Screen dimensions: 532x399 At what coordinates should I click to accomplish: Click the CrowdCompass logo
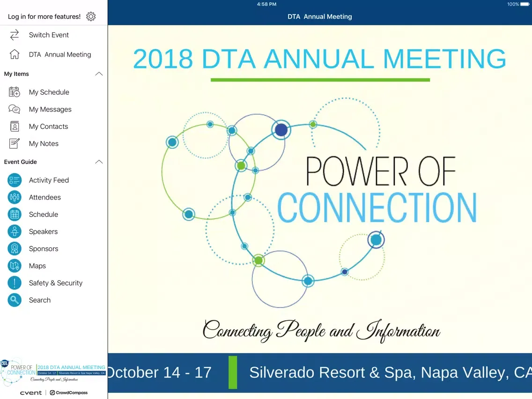click(x=69, y=392)
